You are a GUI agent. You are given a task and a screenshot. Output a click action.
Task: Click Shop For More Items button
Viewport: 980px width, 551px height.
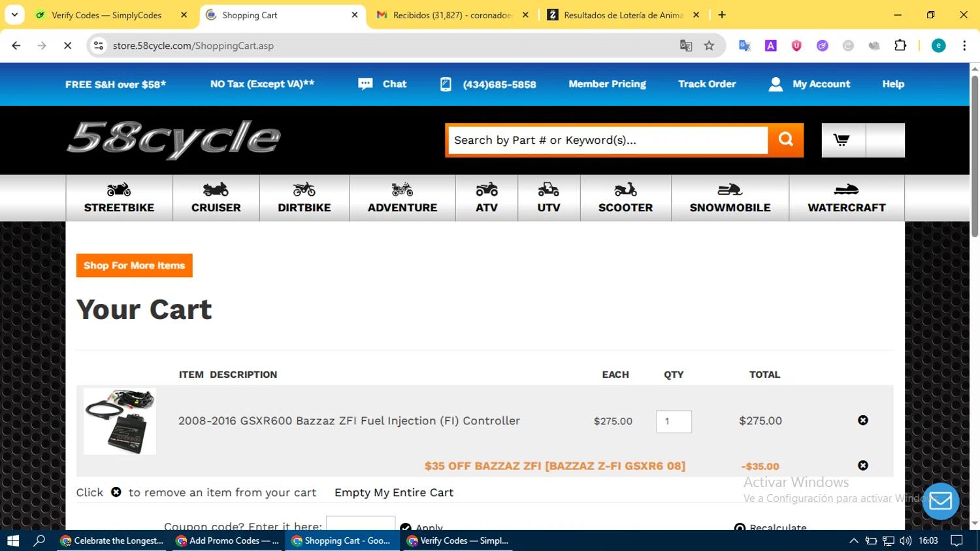[135, 265]
